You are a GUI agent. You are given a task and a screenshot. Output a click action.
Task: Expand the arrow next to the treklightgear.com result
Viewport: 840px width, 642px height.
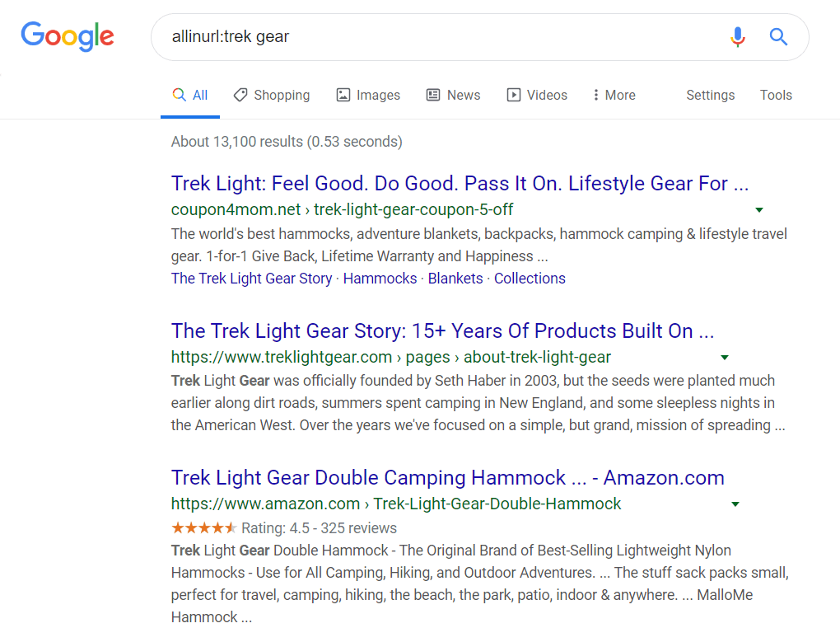click(724, 357)
